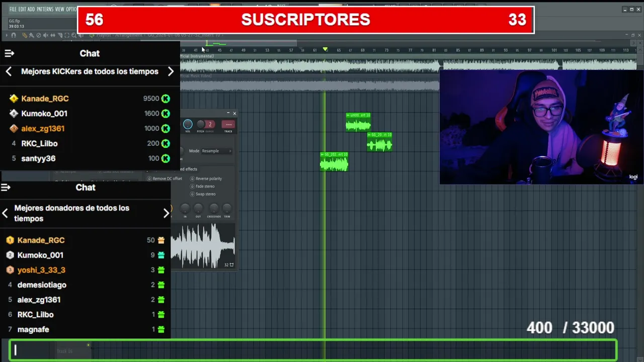Open the playlist options arrow menu
Image resolution: width=644 pixels, height=362 pixels.
tap(7, 35)
